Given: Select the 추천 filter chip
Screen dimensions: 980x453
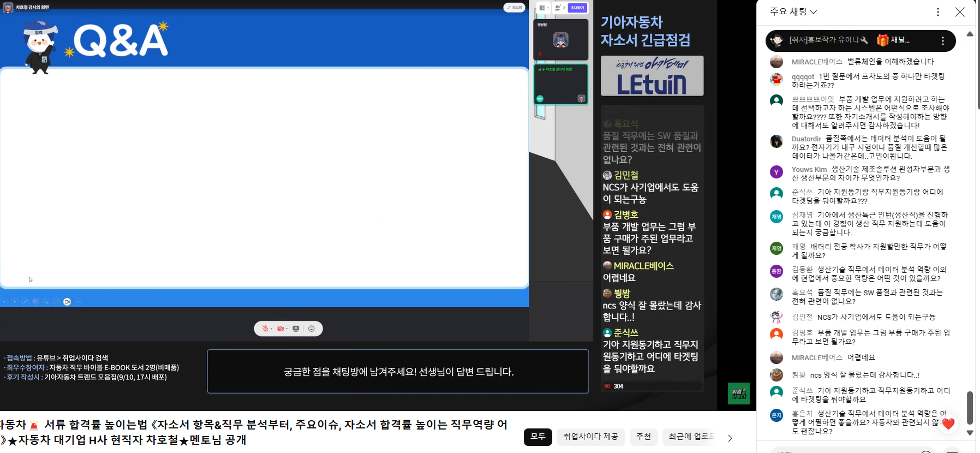Looking at the screenshot, I should [x=643, y=437].
